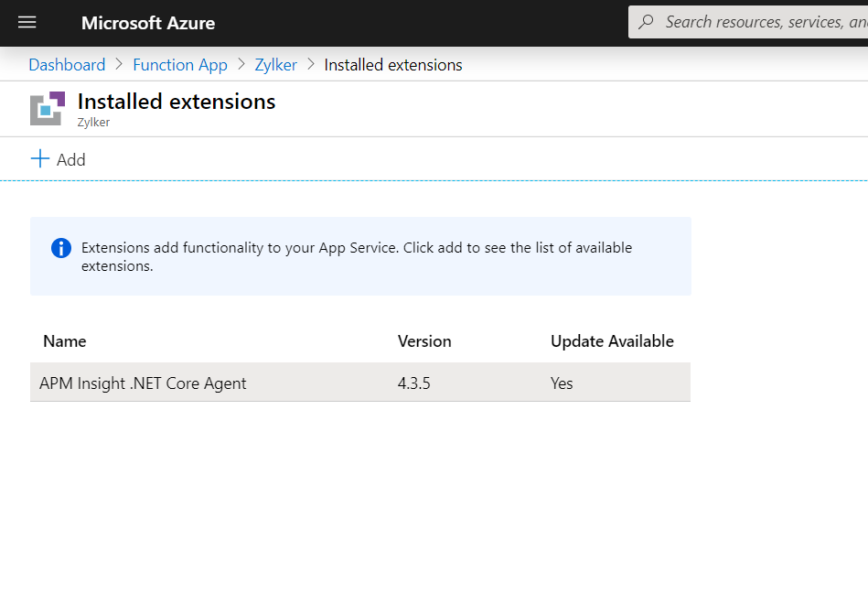Click the Microsoft Azure home title
Viewport: 868px width, 615px height.
point(148,23)
